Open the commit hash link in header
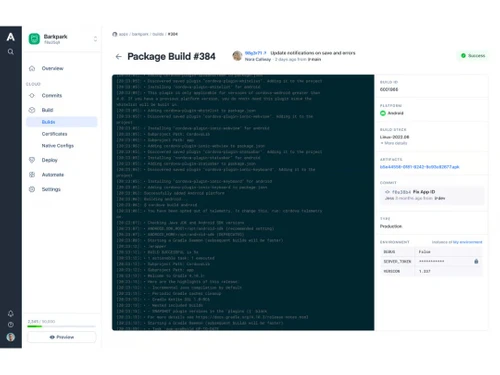This screenshot has width=500, height=375. coord(255,53)
